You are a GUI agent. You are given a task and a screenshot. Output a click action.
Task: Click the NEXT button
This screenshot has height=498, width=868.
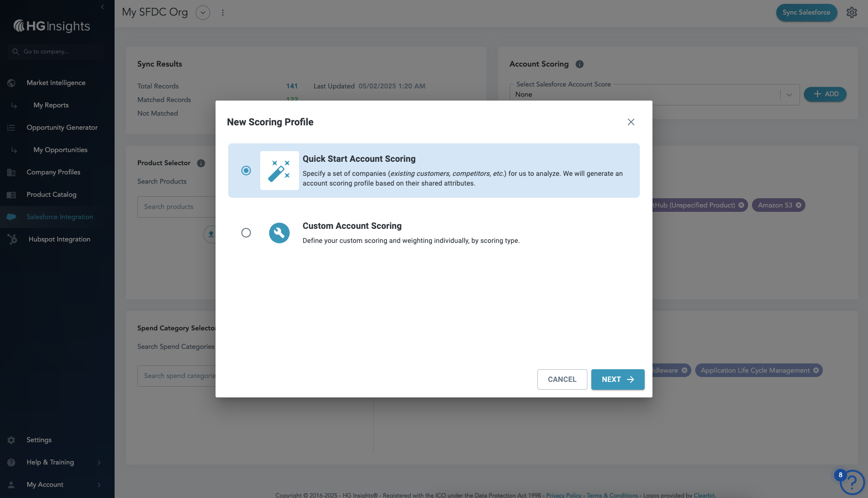618,379
